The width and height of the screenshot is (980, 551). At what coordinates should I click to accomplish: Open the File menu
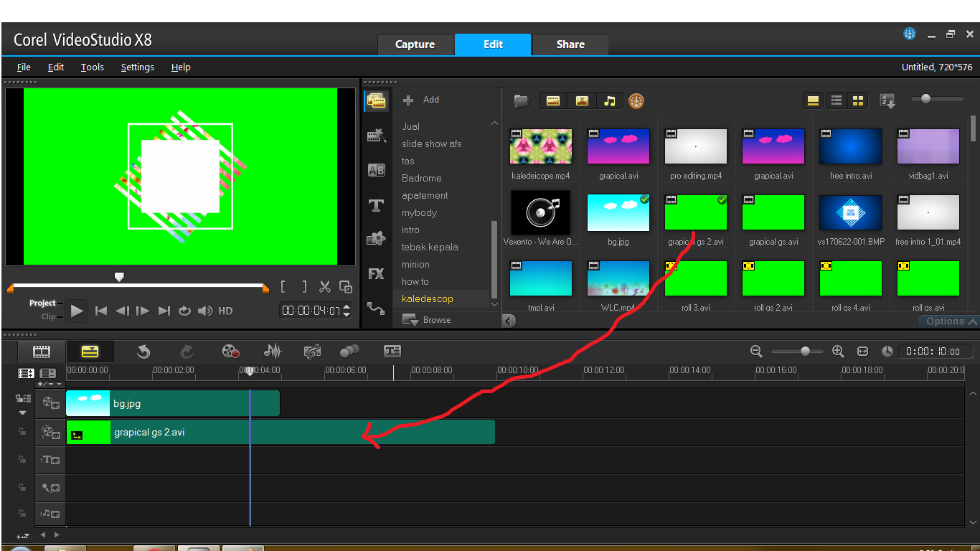tap(24, 67)
